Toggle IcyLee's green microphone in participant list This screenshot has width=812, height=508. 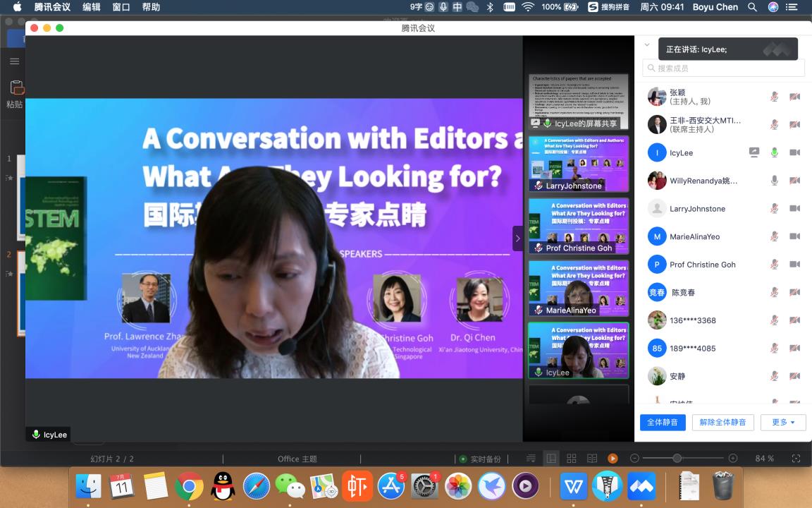pos(774,152)
